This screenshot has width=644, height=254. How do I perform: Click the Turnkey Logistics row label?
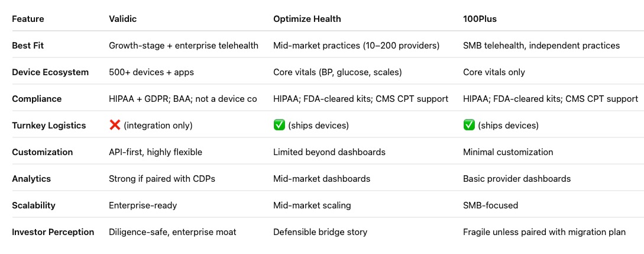[x=49, y=126]
